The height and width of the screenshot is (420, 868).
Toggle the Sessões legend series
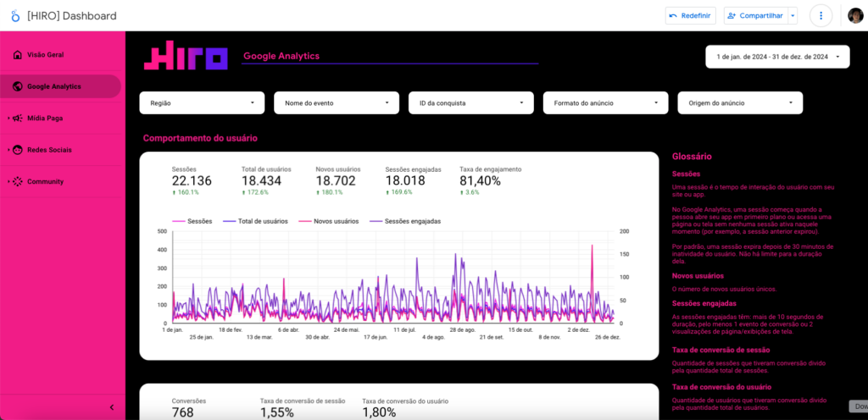(x=192, y=221)
